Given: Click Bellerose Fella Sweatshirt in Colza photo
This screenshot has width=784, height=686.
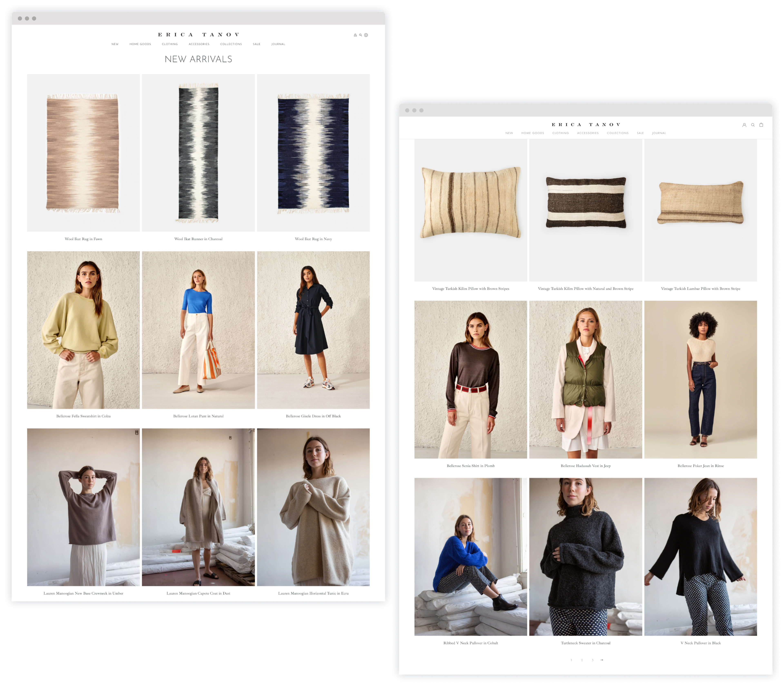Looking at the screenshot, I should click(84, 330).
